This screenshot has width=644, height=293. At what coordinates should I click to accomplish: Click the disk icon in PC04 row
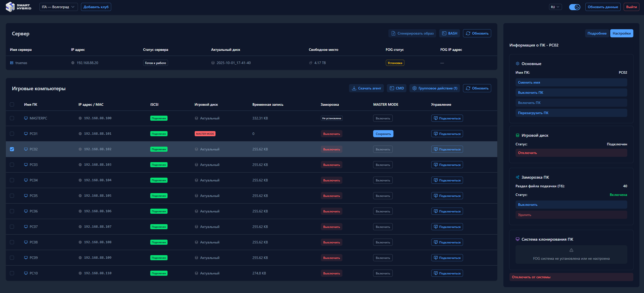click(x=196, y=180)
